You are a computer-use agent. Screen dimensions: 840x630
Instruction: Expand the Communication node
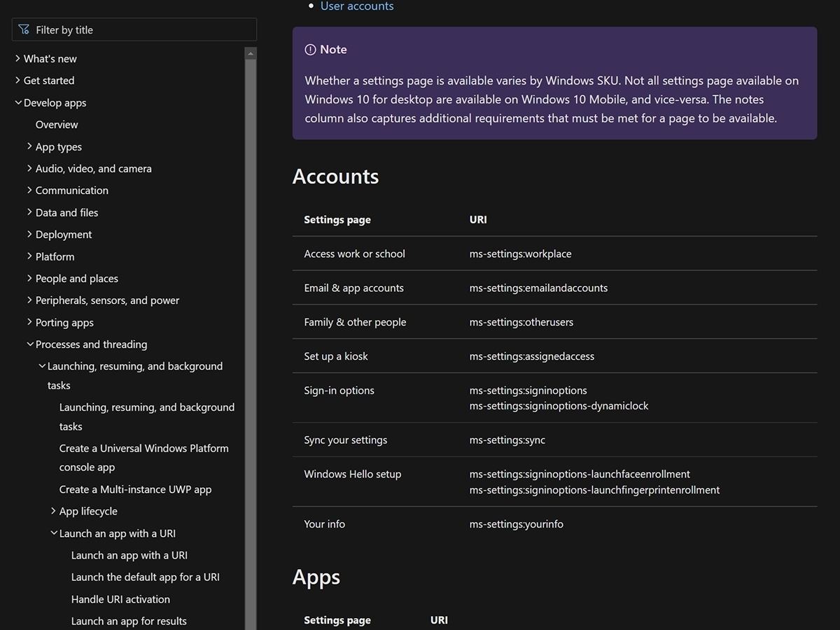29,190
